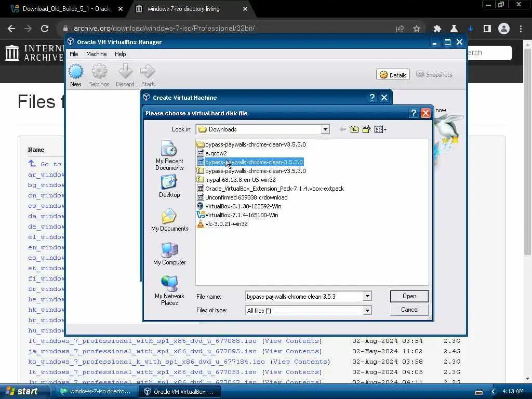Open My Recent Documents place

(169, 155)
